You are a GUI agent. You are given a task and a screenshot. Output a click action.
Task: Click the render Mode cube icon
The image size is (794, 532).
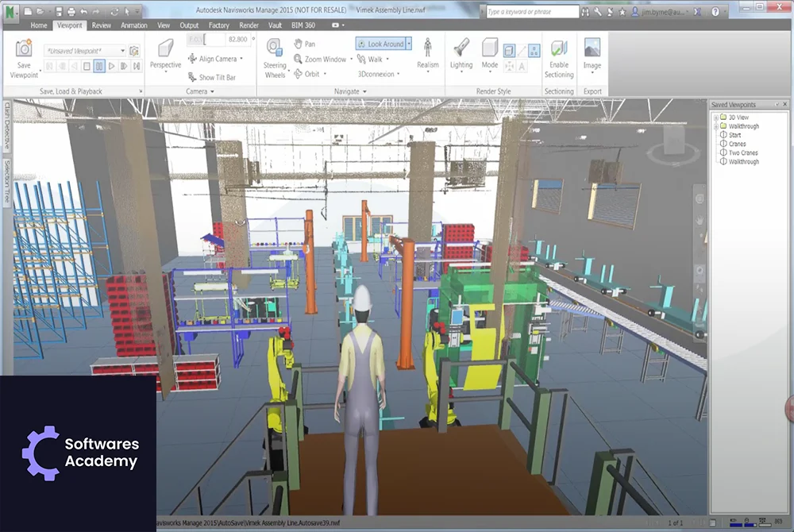(490, 48)
